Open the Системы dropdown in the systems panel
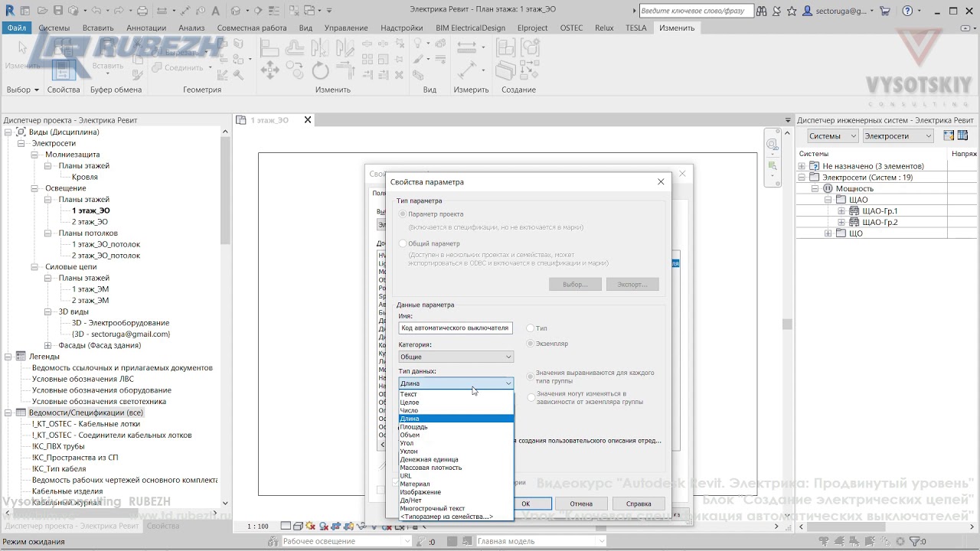This screenshot has width=980, height=551. tap(833, 135)
